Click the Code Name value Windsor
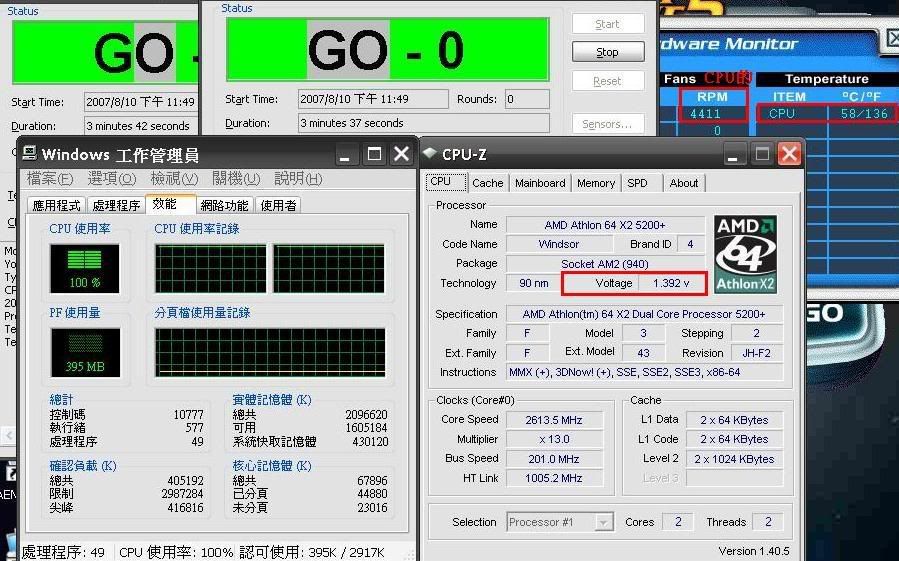899x561 pixels. 558,244
